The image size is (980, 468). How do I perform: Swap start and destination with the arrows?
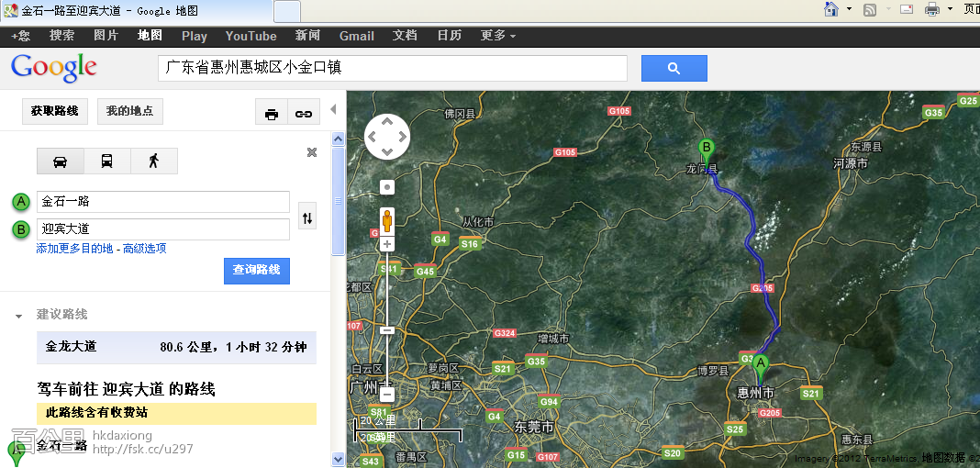click(307, 217)
